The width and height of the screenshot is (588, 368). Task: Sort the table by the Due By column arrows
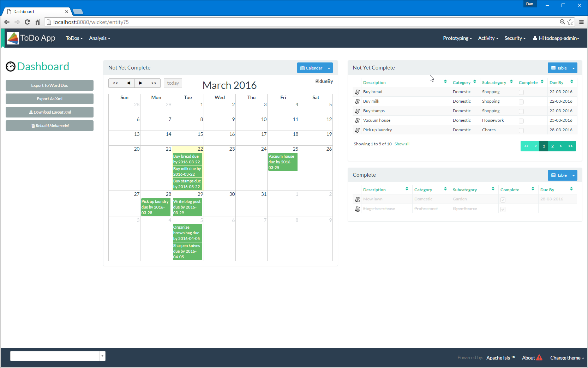(572, 82)
